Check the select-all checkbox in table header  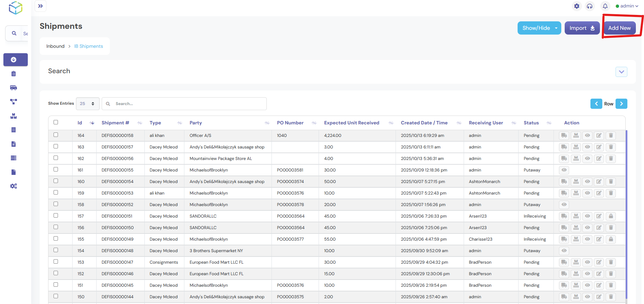(56, 122)
